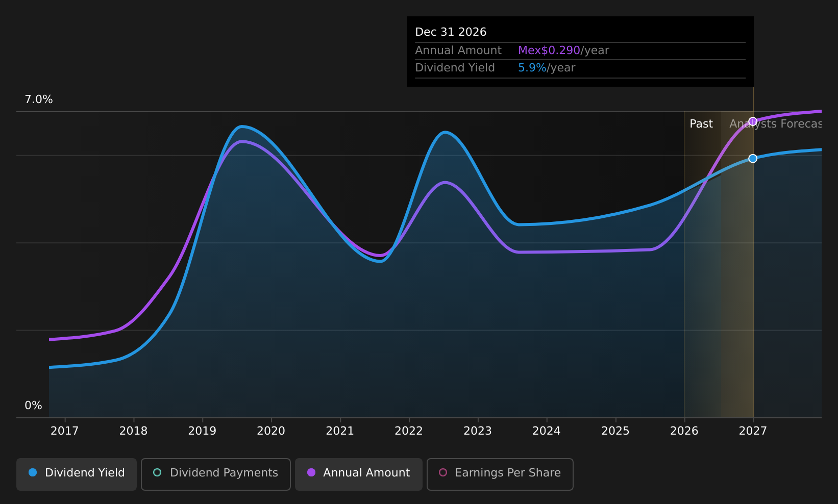Click the 2020 x-axis label

[271, 431]
